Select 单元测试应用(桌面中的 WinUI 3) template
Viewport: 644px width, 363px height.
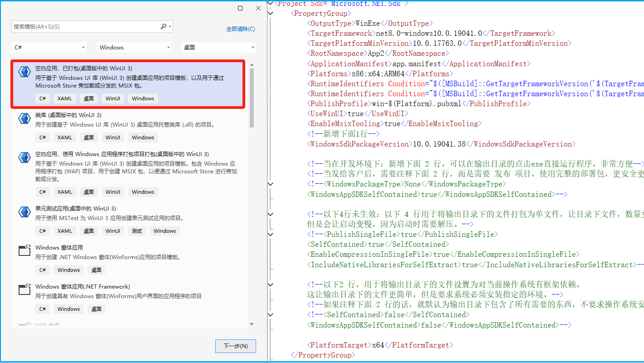point(128,221)
